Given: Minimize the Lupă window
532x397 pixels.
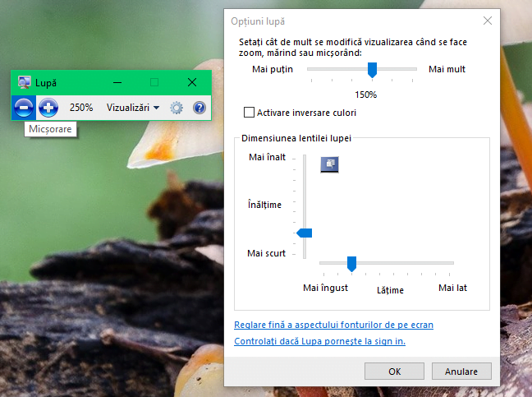Looking at the screenshot, I should click(x=117, y=82).
